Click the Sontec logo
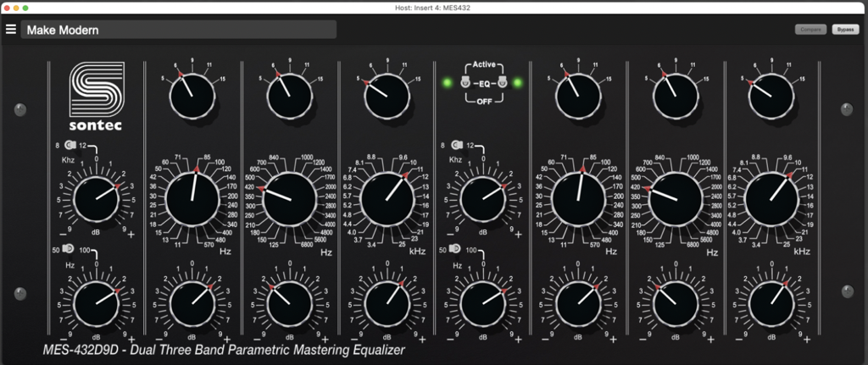The height and width of the screenshot is (365, 868). 96,97
